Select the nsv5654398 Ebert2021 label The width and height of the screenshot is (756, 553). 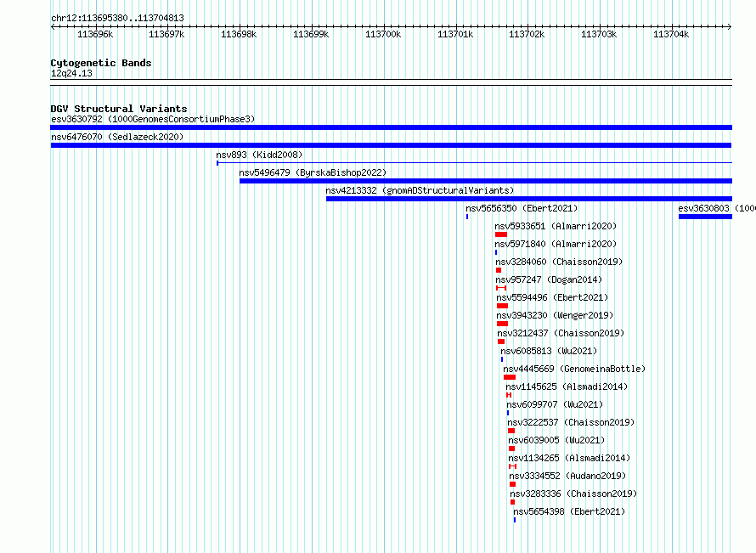[x=569, y=511]
